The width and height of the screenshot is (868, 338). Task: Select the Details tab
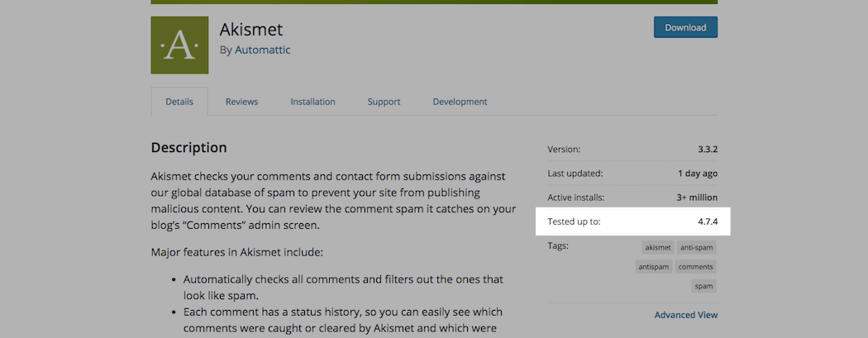179,102
